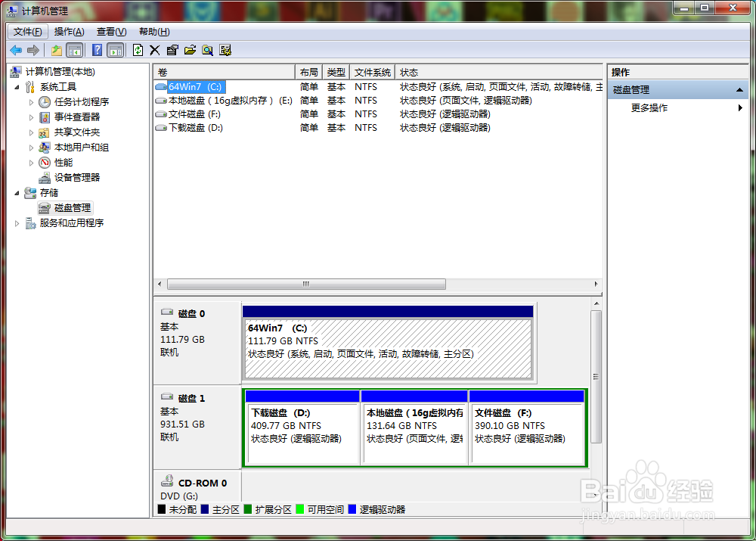
Task: Open the 帮助(H) menu
Action: pos(154,32)
